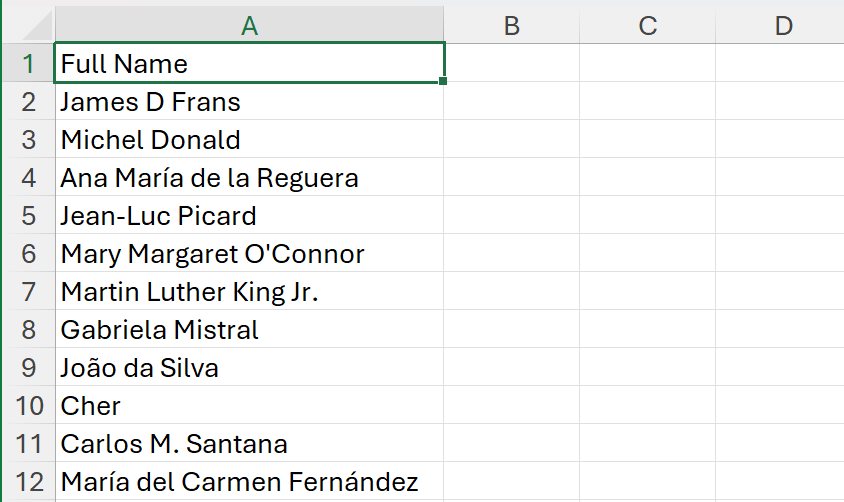Select column A header

tap(249, 26)
